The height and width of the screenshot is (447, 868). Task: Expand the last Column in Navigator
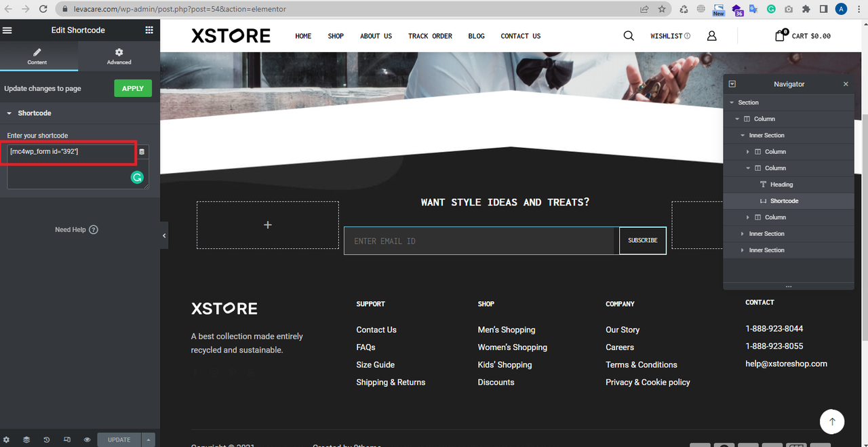coord(748,218)
